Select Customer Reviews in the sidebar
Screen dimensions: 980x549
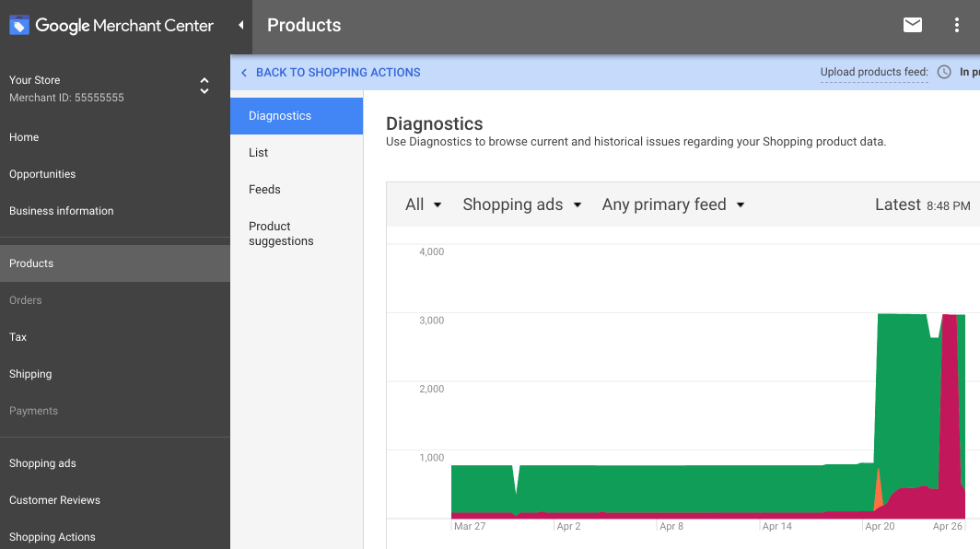pos(54,499)
